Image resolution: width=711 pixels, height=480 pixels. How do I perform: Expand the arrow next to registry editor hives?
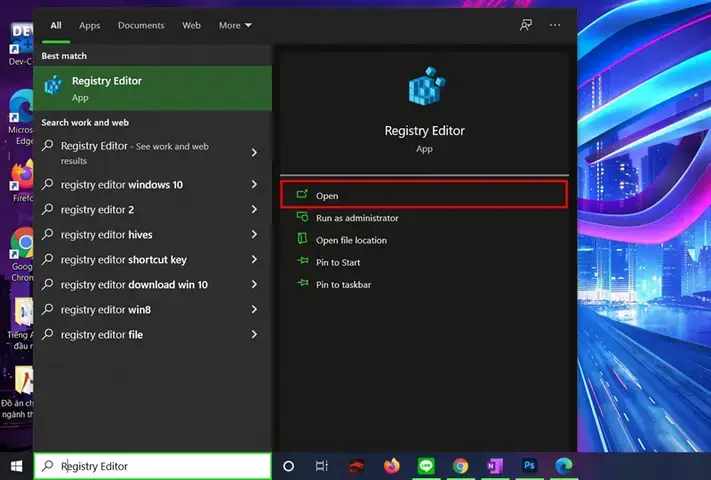point(254,234)
